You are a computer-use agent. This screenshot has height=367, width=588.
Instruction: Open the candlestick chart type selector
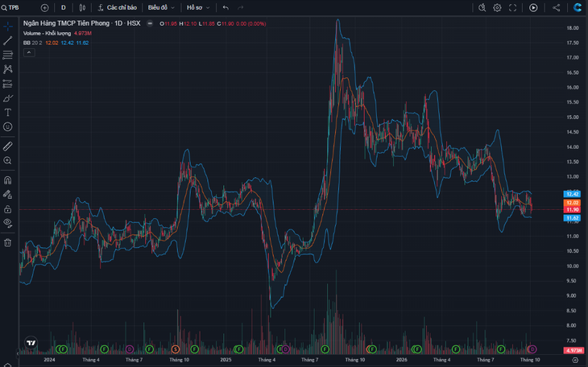click(x=82, y=7)
